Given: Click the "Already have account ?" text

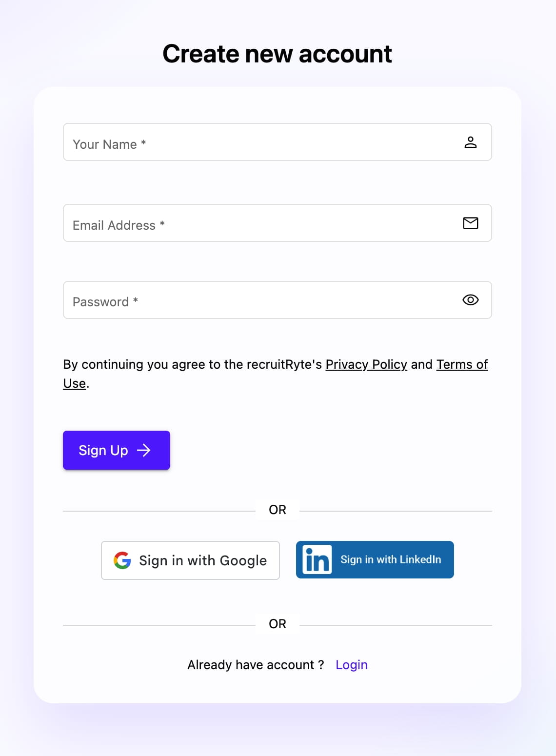Looking at the screenshot, I should pyautogui.click(x=256, y=665).
